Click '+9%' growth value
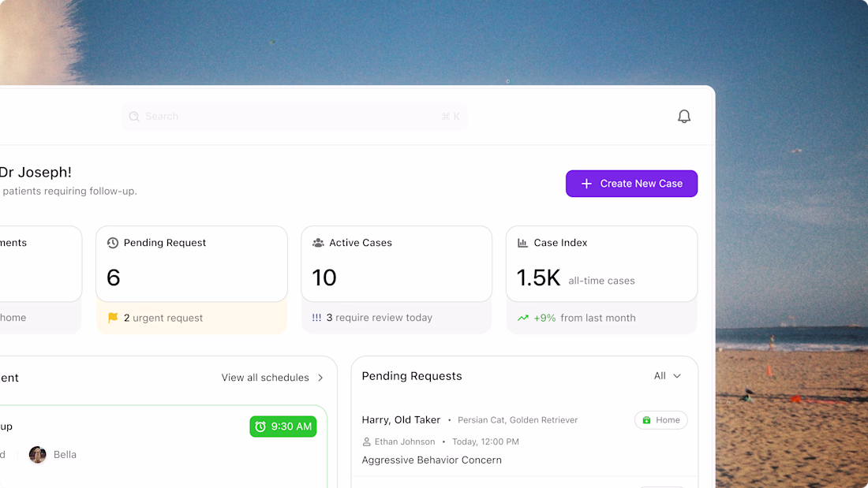The width and height of the screenshot is (868, 488). coord(544,319)
